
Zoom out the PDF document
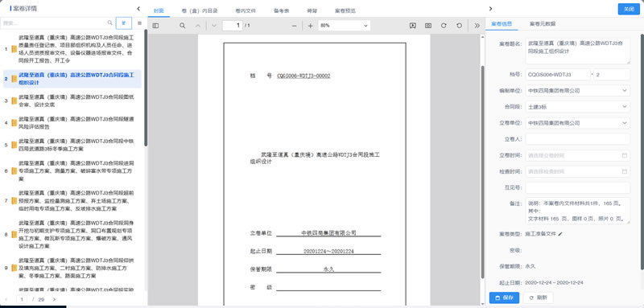[294, 26]
